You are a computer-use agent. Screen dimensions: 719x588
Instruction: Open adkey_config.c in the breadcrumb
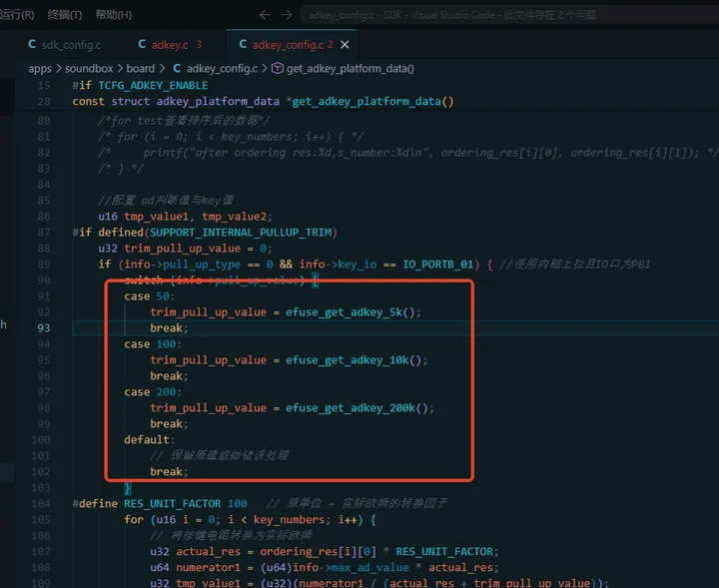pos(222,69)
